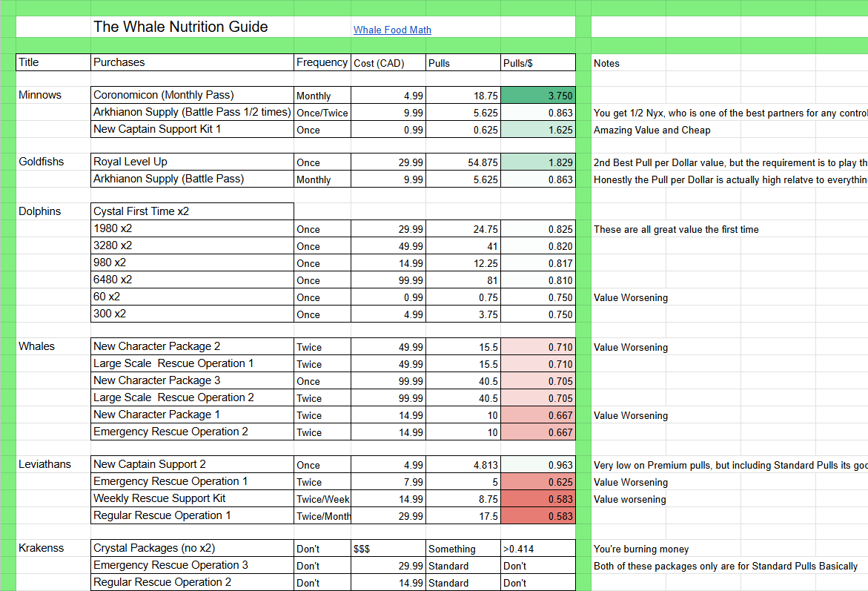The image size is (868, 591).
Task: Select 'Arkhianon Supply (Battle Pass)' cell
Action: (192, 179)
